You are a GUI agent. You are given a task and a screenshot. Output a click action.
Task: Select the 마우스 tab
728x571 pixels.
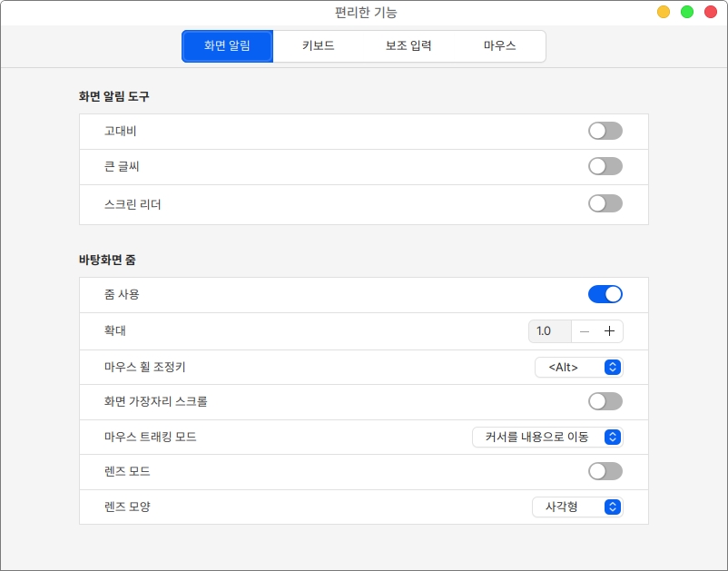coord(499,45)
